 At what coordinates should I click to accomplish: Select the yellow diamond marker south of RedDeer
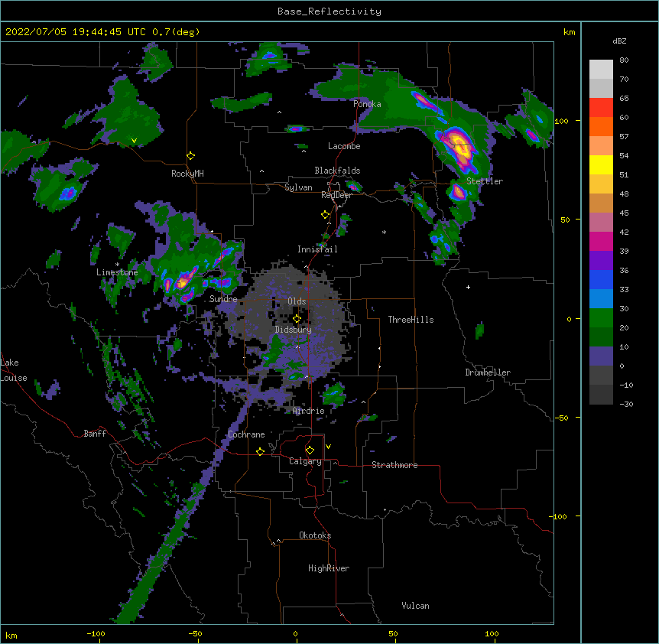(326, 215)
